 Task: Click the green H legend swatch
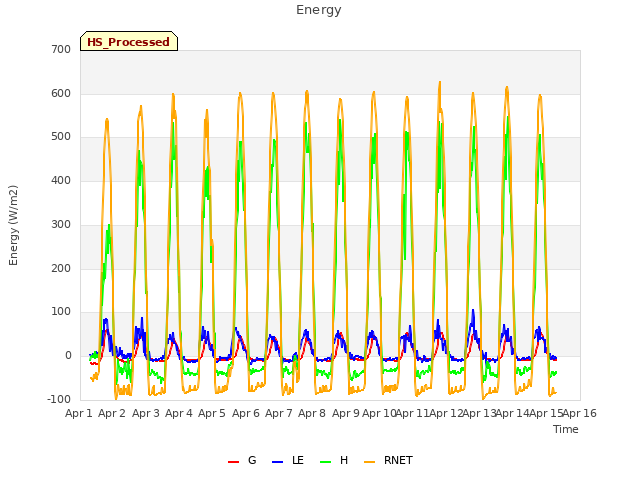pos(326,462)
